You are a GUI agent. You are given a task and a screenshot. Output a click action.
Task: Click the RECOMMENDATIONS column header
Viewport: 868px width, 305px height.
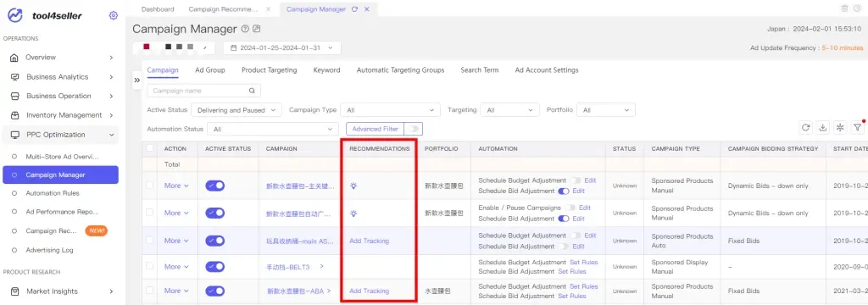coord(380,148)
